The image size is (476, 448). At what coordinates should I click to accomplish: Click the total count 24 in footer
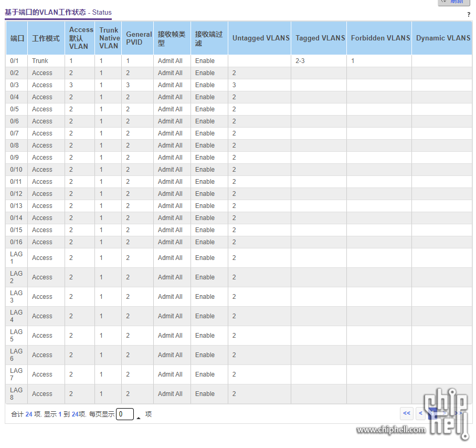29,414
